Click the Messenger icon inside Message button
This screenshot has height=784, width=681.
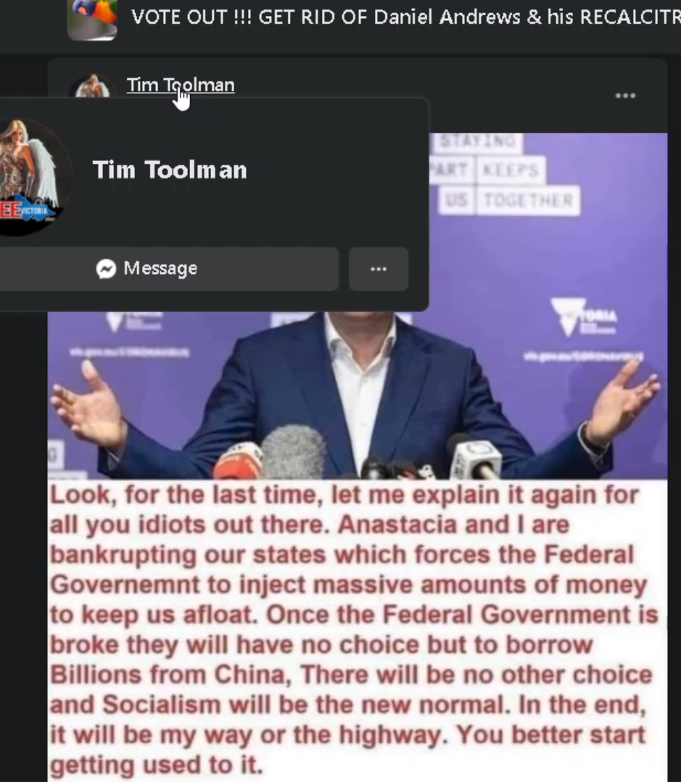(106, 269)
